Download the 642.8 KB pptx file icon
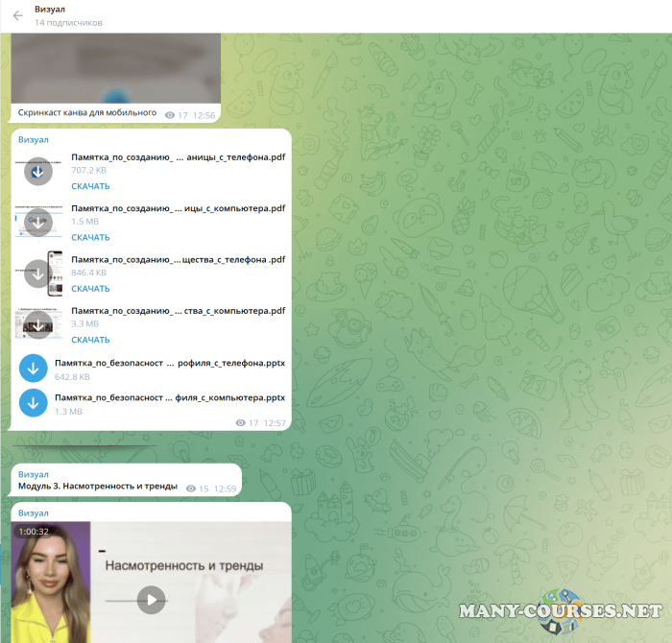The height and width of the screenshot is (643, 672). pos(34,369)
